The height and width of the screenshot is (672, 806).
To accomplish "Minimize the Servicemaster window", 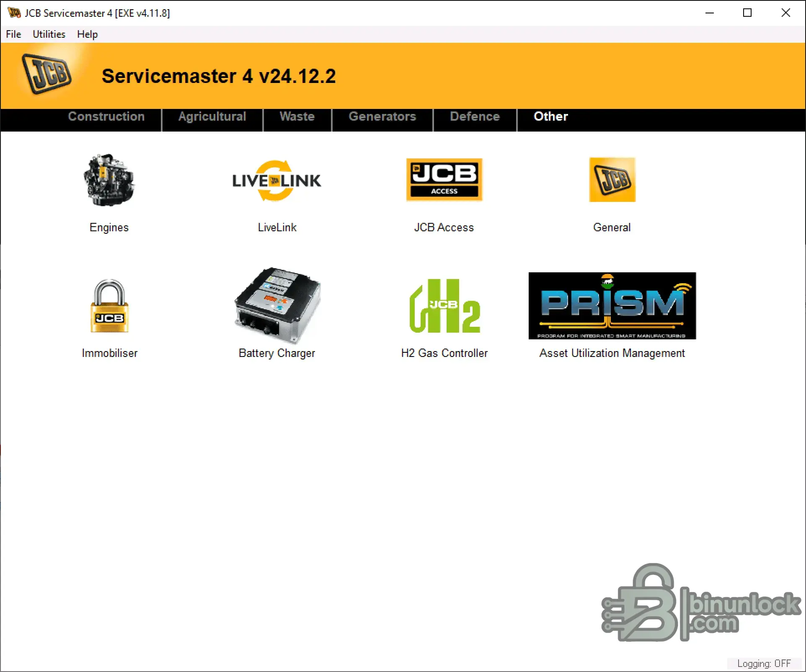I will (710, 13).
